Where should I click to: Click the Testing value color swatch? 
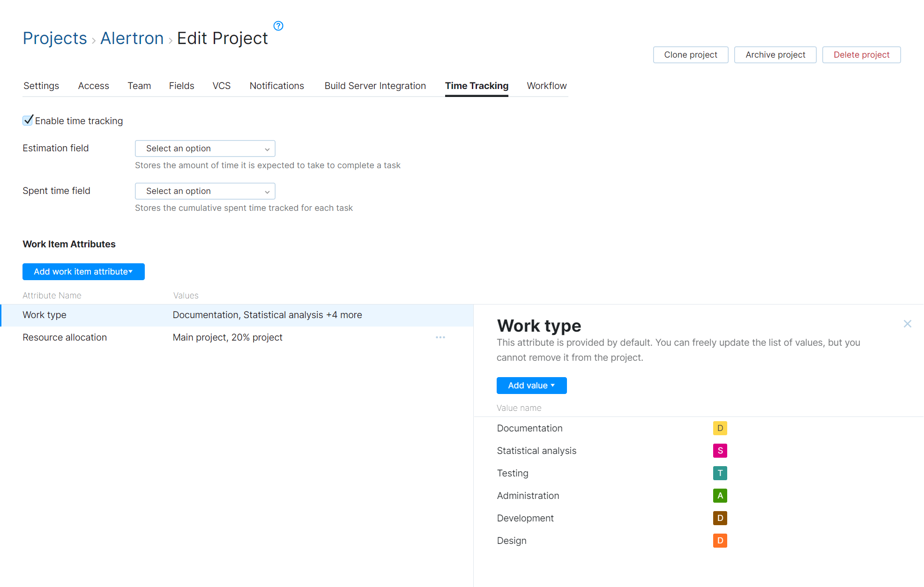720,473
